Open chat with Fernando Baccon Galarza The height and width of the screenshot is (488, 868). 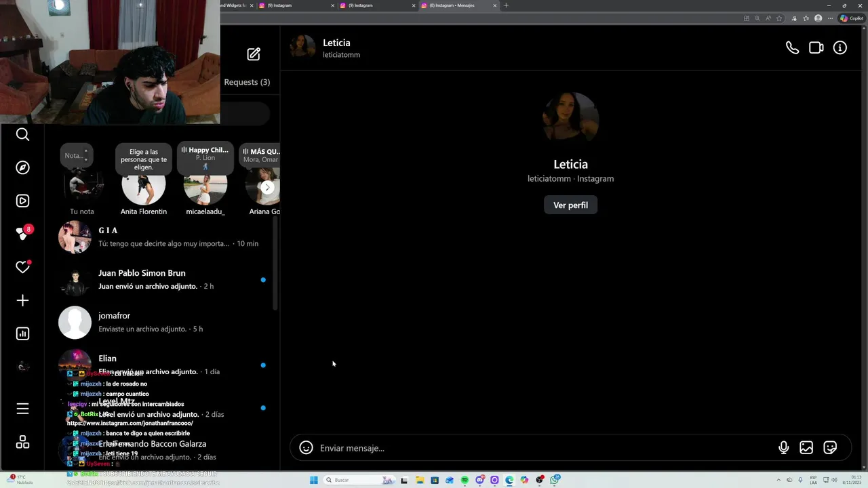coord(163,450)
